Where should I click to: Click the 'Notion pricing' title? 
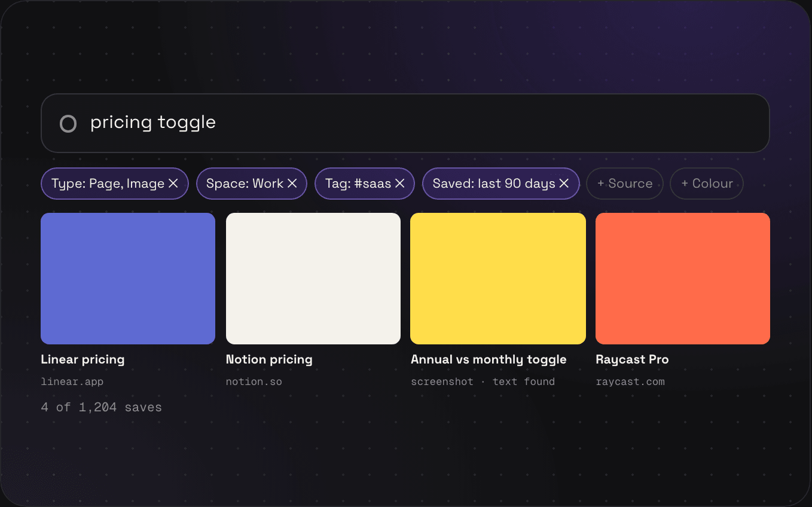[269, 359]
